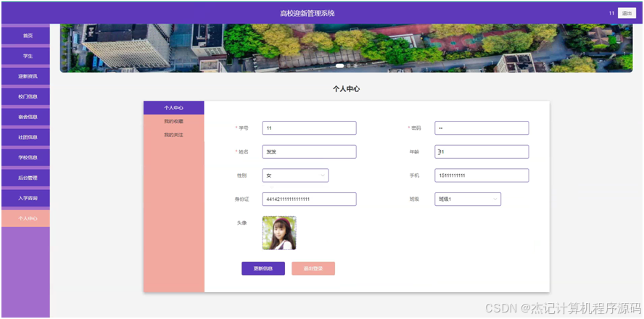Viewport: 644px width, 319px height.
Task: Click the 身份证 input field
Action: 309,199
